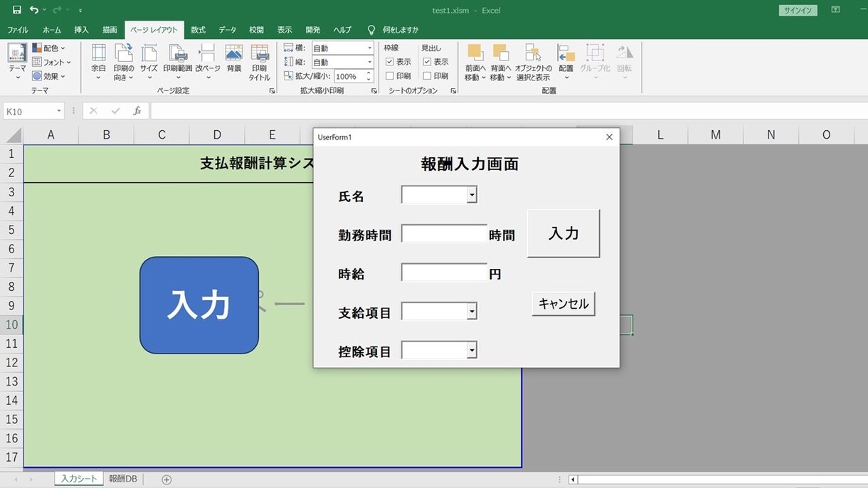This screenshot has width=868, height=488.
Task: Click the select-all corner triangle
Action: tap(13, 135)
